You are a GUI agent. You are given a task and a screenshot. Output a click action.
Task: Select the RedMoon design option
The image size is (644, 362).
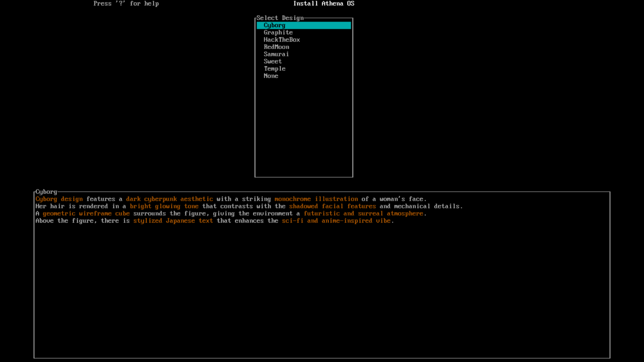(276, 47)
